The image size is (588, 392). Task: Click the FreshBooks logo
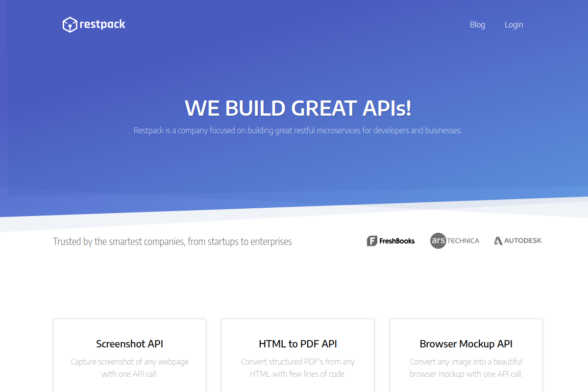pos(391,241)
